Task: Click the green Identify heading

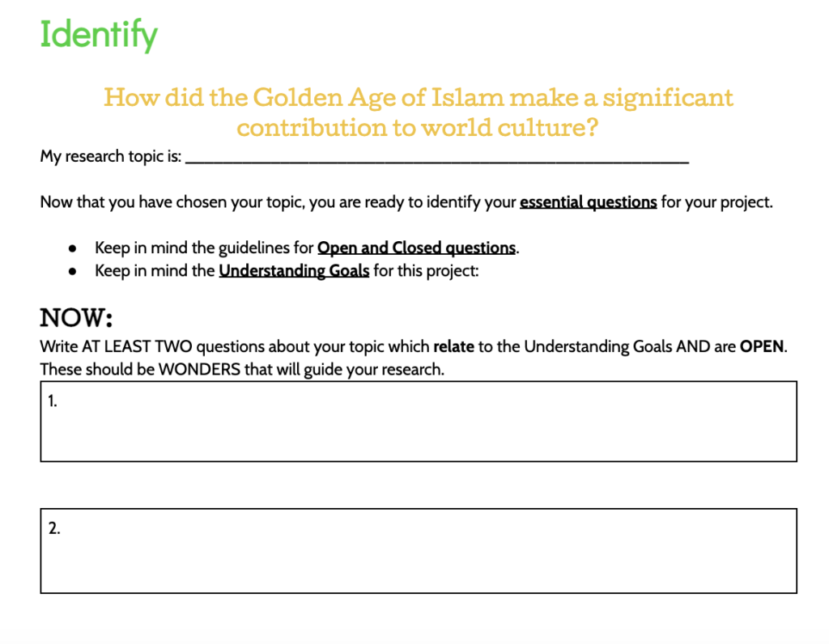Action: 99,35
